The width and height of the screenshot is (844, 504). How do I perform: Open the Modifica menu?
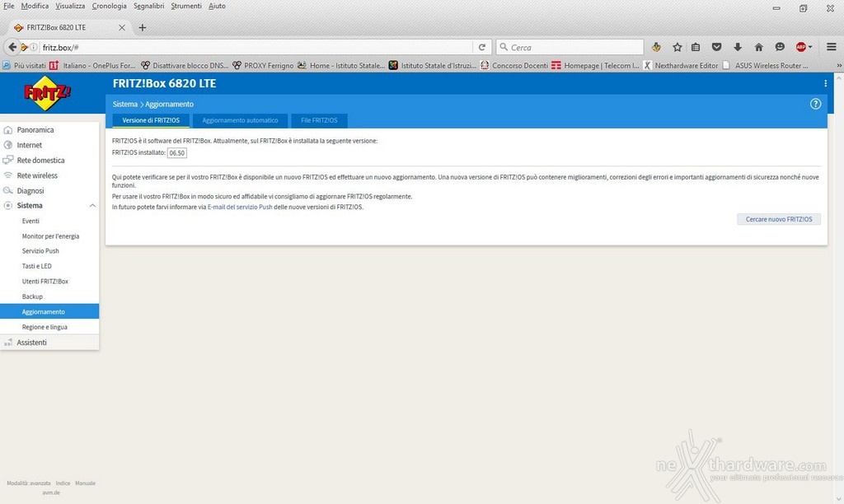[x=35, y=6]
